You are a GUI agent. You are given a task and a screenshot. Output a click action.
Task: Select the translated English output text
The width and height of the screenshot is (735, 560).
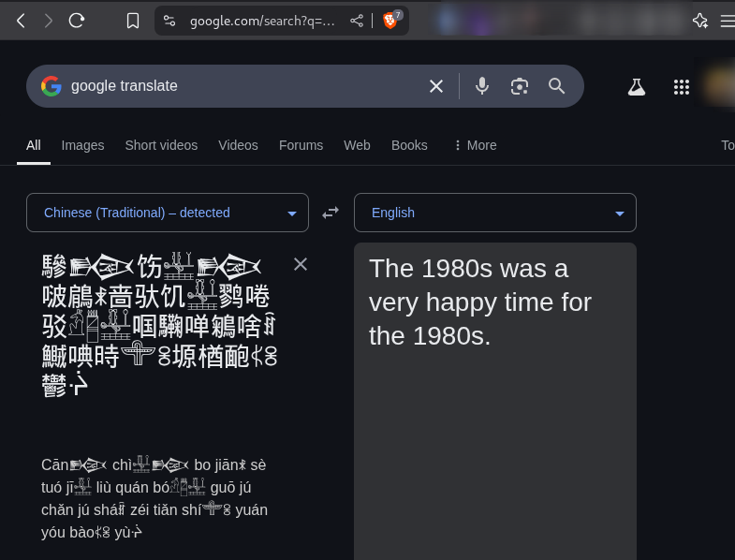pyautogui.click(x=480, y=302)
